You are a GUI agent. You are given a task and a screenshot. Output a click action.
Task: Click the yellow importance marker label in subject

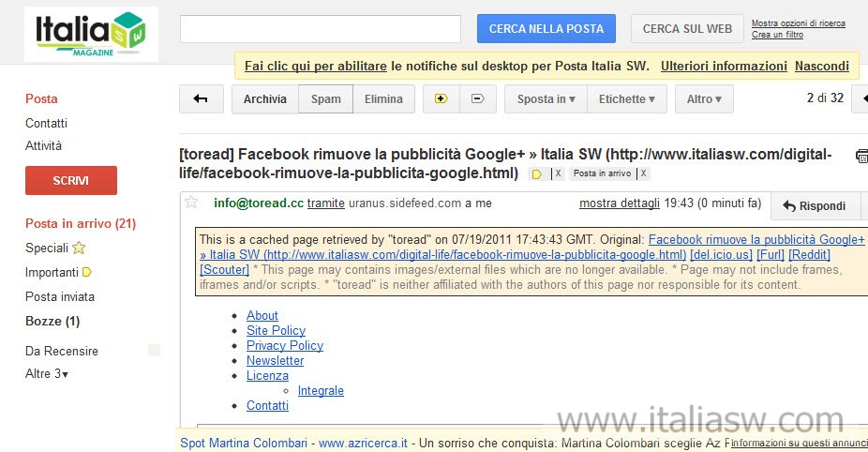(536, 173)
